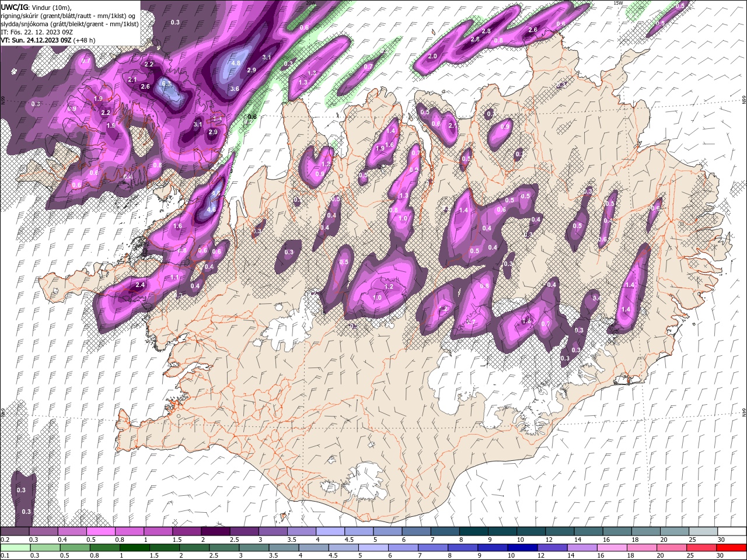Pick the light lavender 4–4.5 upper legend swatch

329,531
